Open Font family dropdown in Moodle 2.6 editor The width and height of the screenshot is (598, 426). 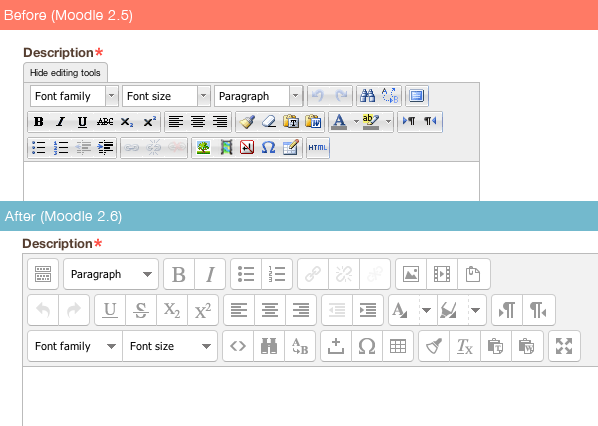click(75, 346)
